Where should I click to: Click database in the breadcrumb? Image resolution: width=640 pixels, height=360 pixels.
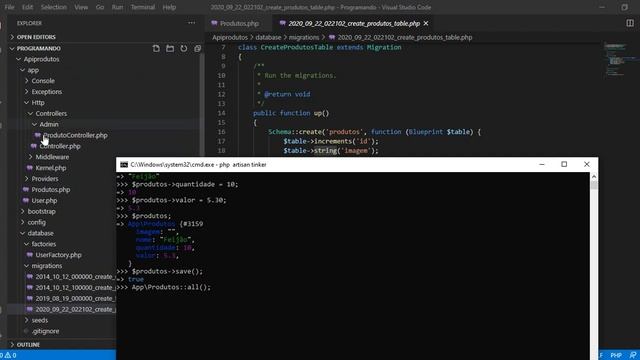(x=268, y=37)
